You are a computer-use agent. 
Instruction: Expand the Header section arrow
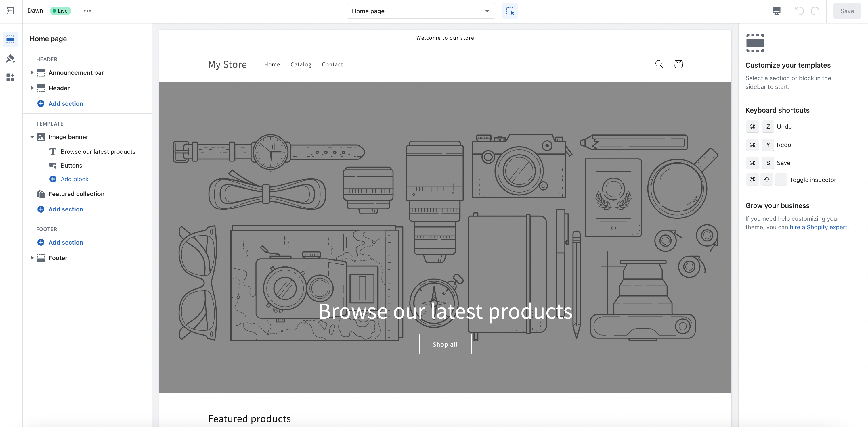point(32,88)
